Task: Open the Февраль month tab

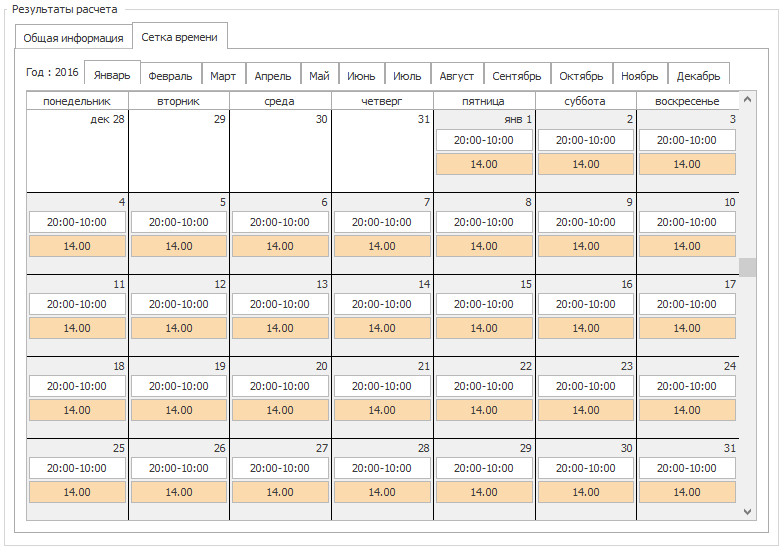Action: [x=170, y=75]
